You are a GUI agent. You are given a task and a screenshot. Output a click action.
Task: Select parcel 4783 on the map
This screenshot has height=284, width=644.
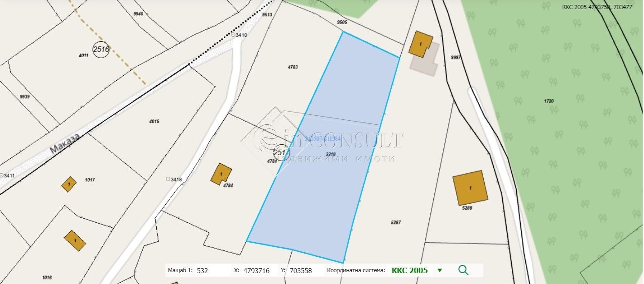pos(293,67)
